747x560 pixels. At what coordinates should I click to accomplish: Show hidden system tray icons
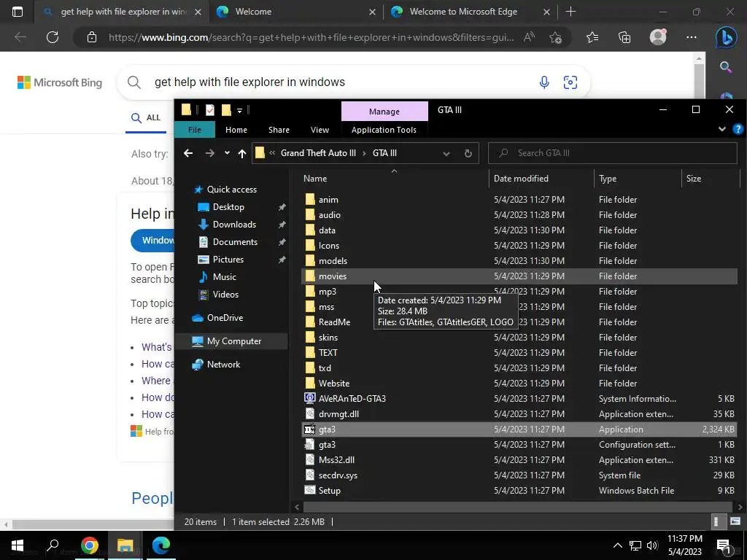617,545
